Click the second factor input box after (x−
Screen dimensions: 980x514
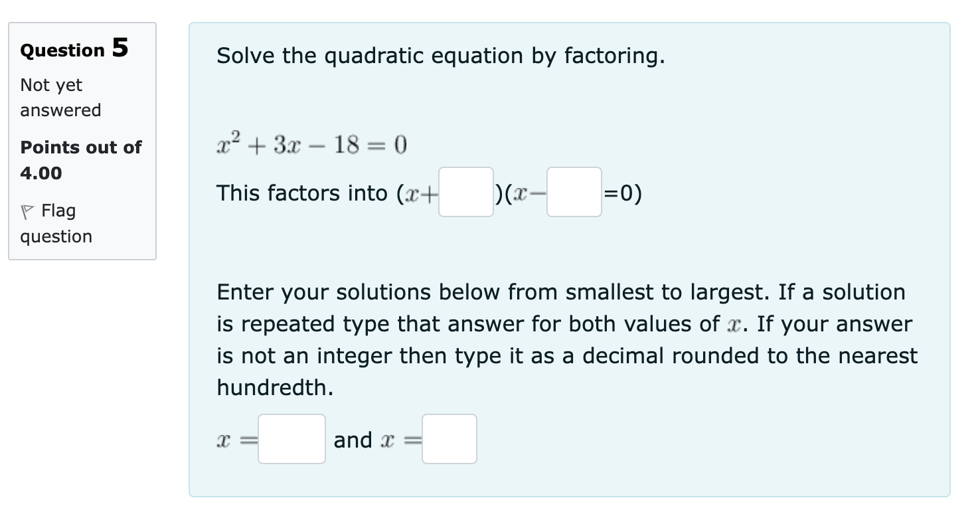pyautogui.click(x=572, y=194)
